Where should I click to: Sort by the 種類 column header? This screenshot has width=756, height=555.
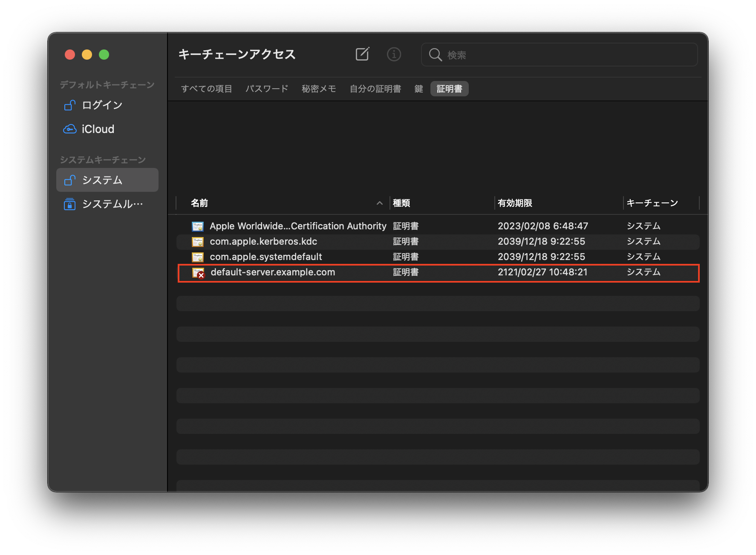(442, 203)
